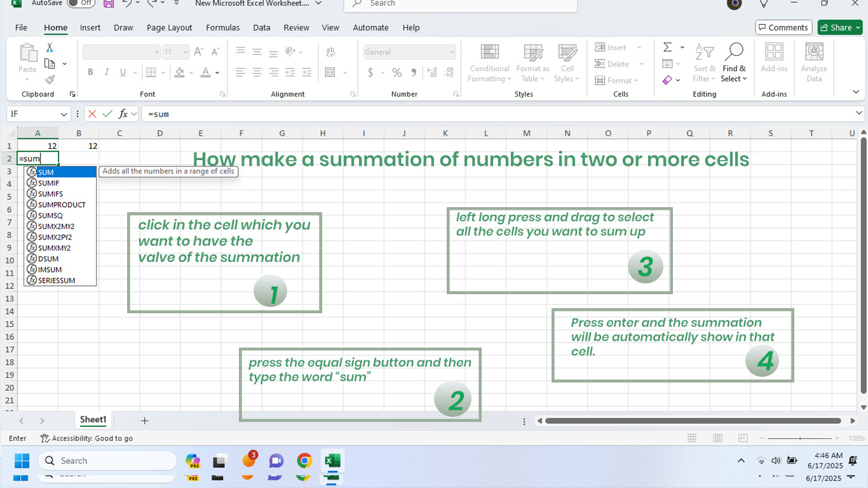Expand the formula bar chevron
The height and width of the screenshot is (488, 868).
(859, 113)
